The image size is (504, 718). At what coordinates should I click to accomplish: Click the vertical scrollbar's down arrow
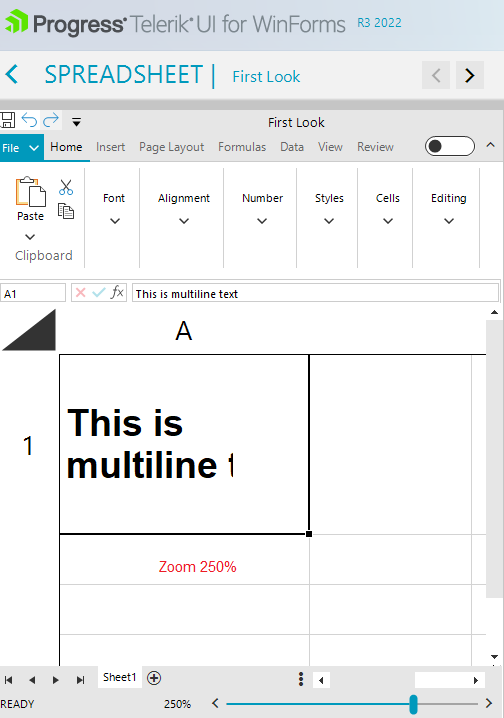[494, 657]
